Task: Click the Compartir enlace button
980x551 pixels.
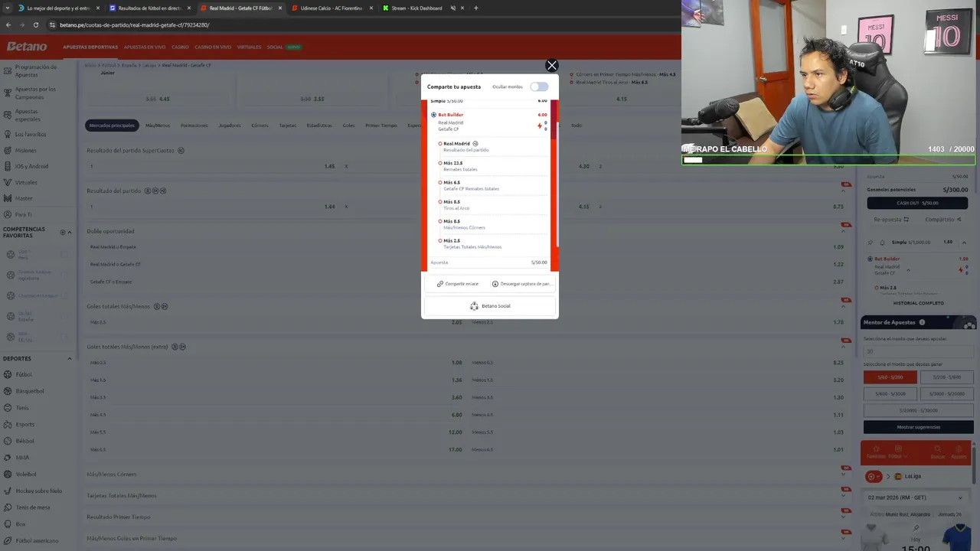Action: tap(457, 284)
